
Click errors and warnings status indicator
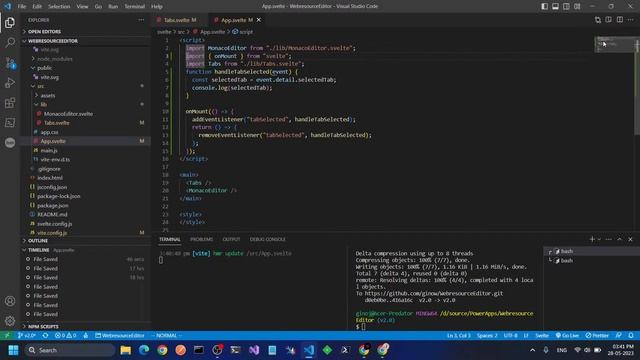pyautogui.click(x=65, y=336)
